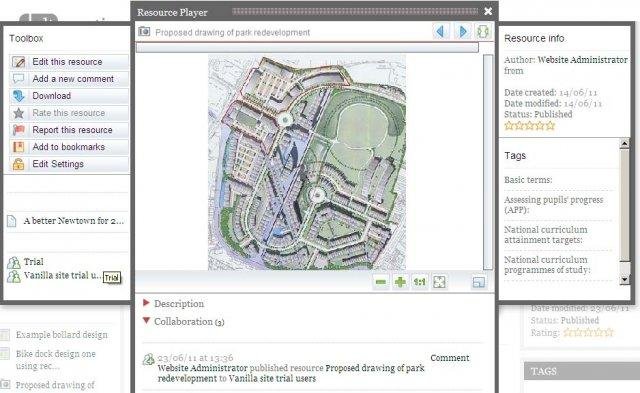
Task: Close the Resource Player window
Action: pos(488,11)
